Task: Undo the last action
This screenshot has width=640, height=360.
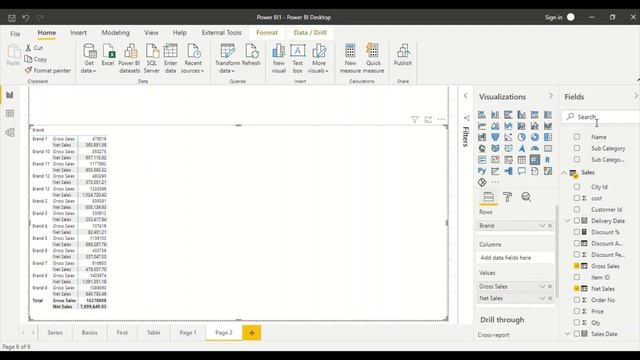Action: (26, 18)
